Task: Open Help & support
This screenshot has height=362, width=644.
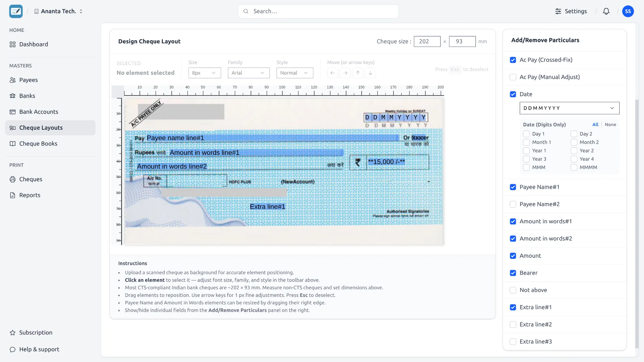Action: point(50,349)
